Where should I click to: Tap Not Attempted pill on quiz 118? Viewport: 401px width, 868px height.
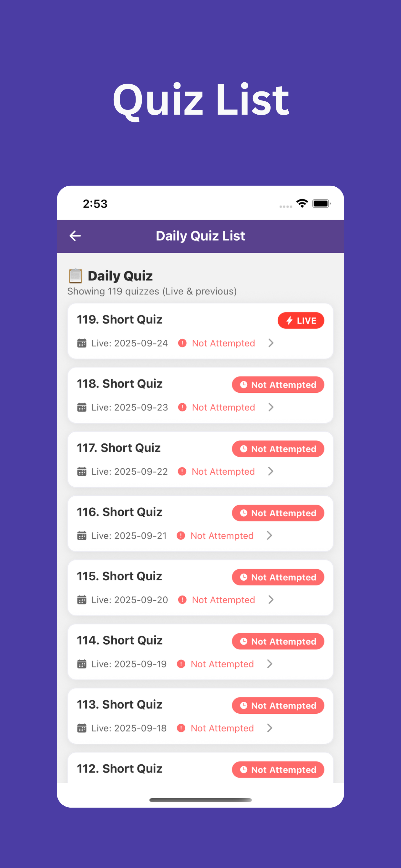click(278, 385)
